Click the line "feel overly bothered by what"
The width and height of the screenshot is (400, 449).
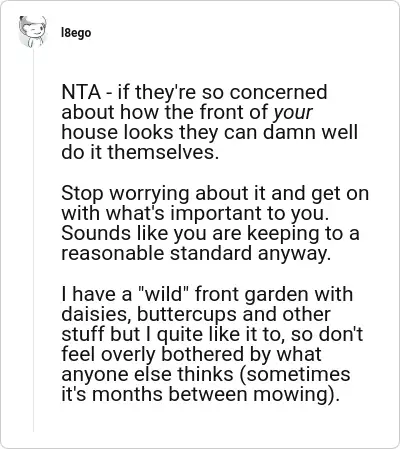coord(191,354)
